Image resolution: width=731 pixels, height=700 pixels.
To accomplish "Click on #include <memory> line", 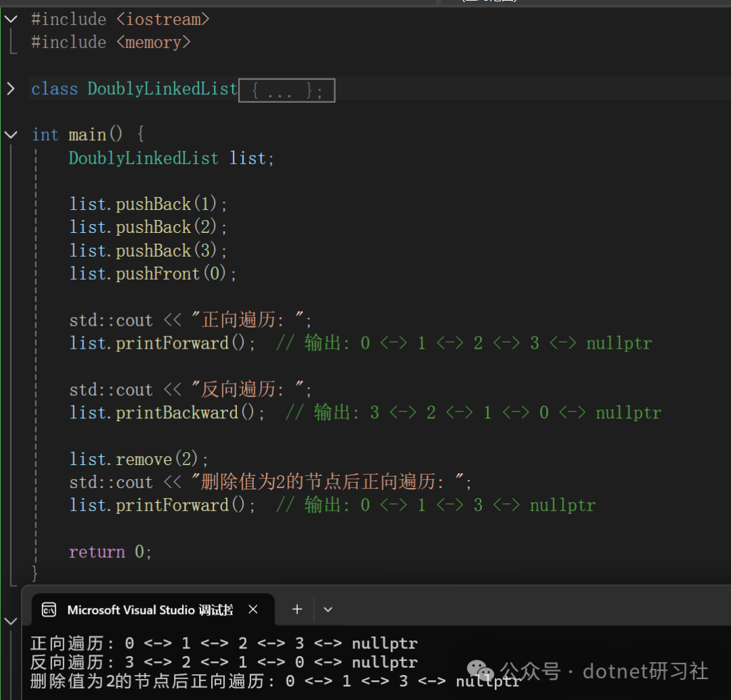I will pos(111,43).
